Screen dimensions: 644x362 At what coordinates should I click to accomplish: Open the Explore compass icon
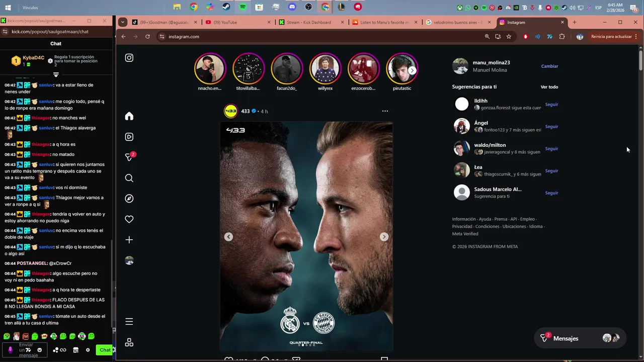point(129,199)
